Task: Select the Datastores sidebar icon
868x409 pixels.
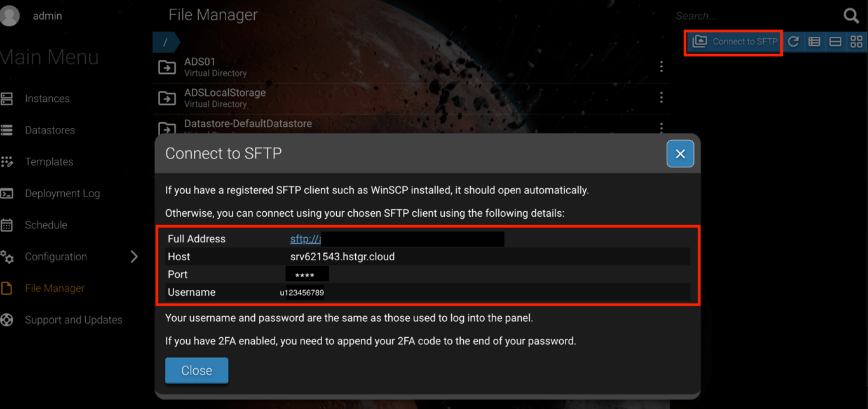Action: pos(8,130)
